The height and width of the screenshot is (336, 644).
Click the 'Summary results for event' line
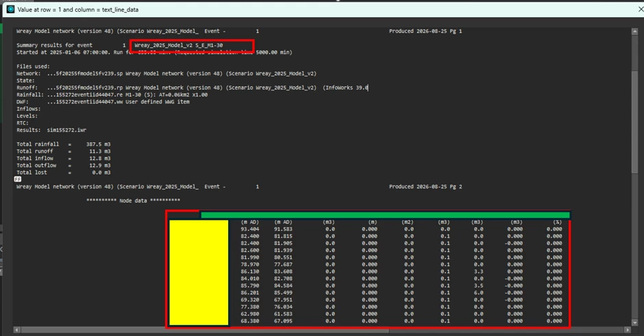119,45
